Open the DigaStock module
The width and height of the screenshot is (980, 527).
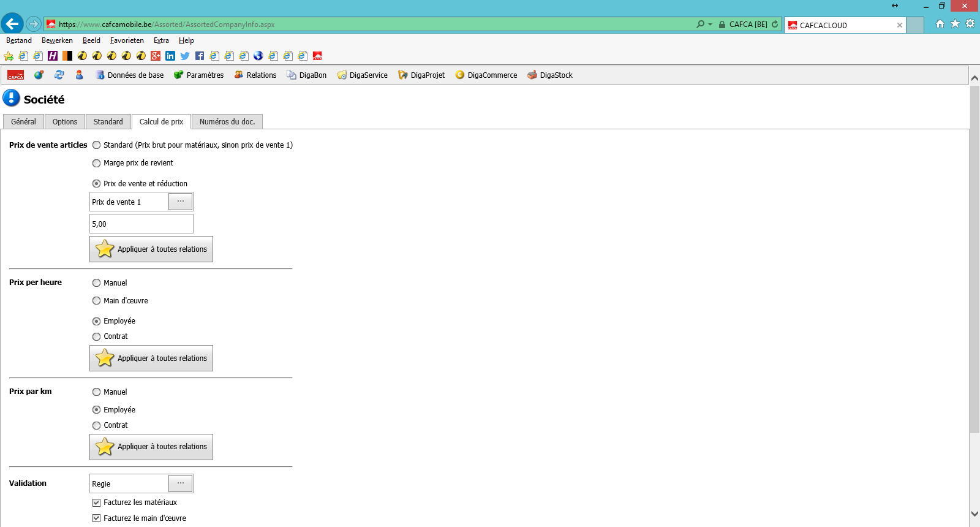(x=550, y=75)
